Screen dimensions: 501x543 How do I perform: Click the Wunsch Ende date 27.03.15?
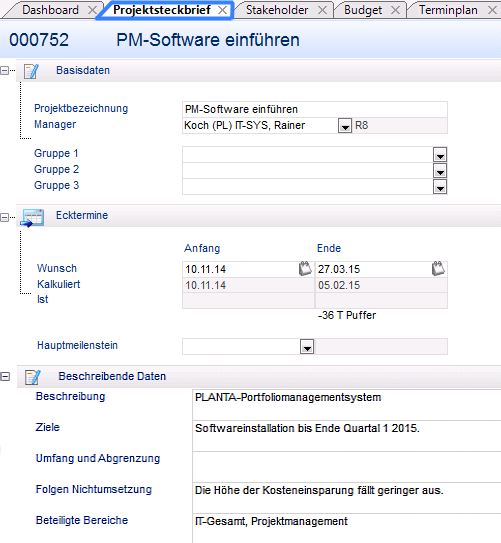point(339,269)
